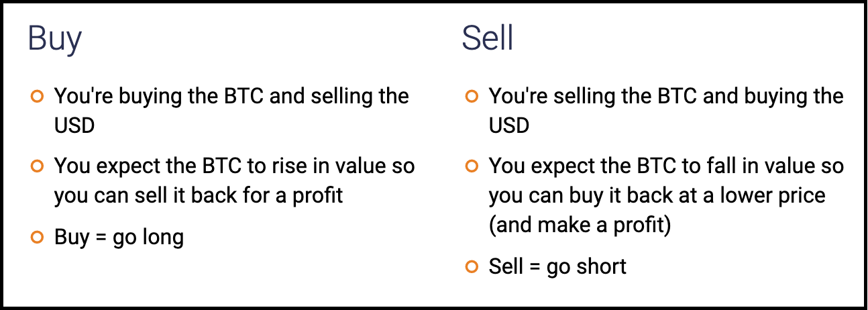Screen dimensions: 868x310
Task: Click orange bullet beside "You're selling the BTC"
Action: coord(472,96)
